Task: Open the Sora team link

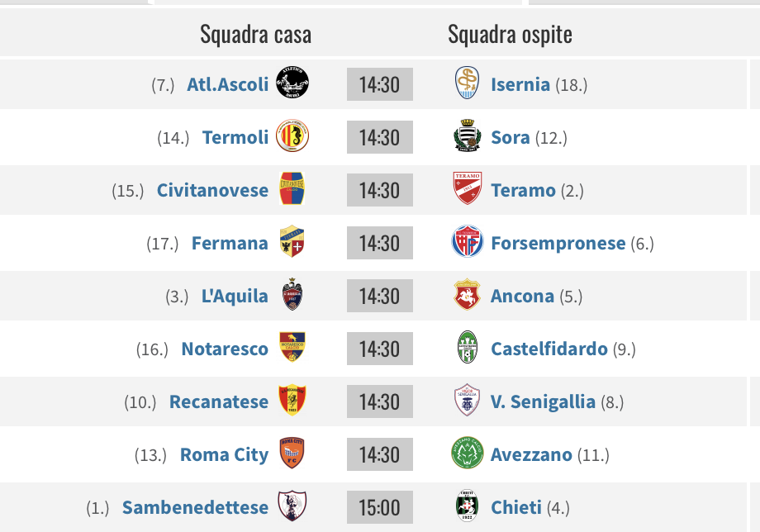Action: tap(511, 138)
